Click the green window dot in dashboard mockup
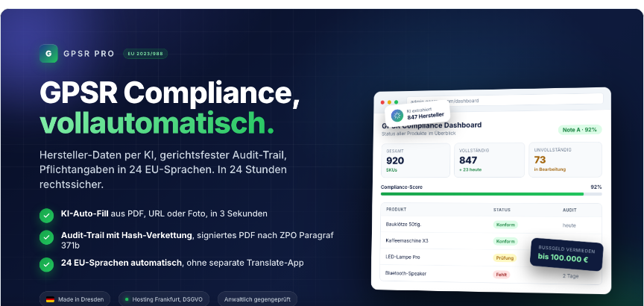Screen dimensions: 644x306 click(x=397, y=102)
